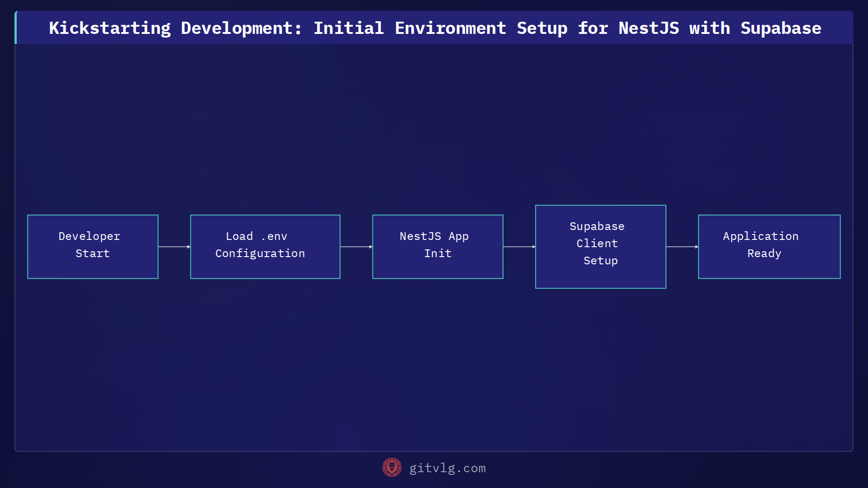Click the gitvlg lion logo icon

[392, 468]
